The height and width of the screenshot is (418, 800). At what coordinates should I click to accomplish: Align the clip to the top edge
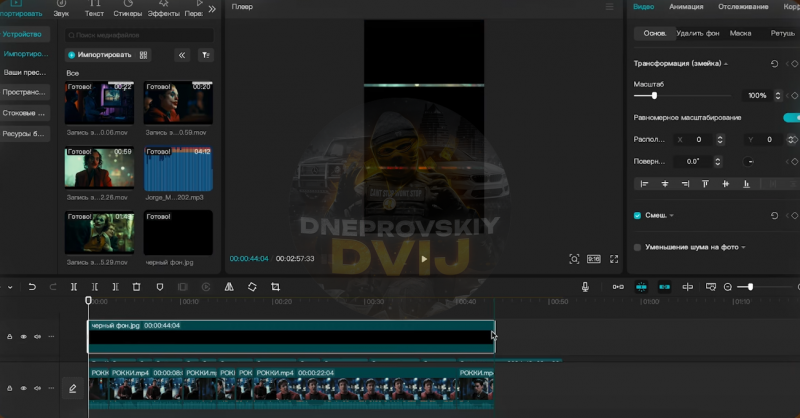pos(705,184)
